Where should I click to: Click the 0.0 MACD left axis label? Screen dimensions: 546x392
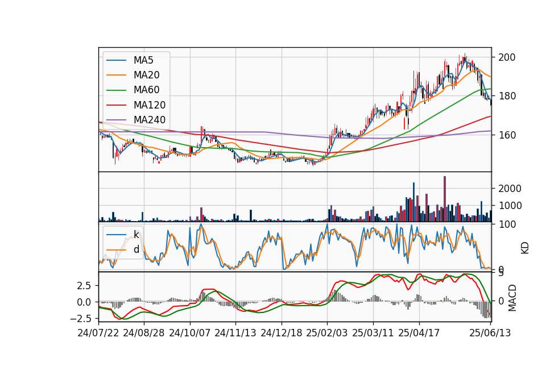pos(84,302)
